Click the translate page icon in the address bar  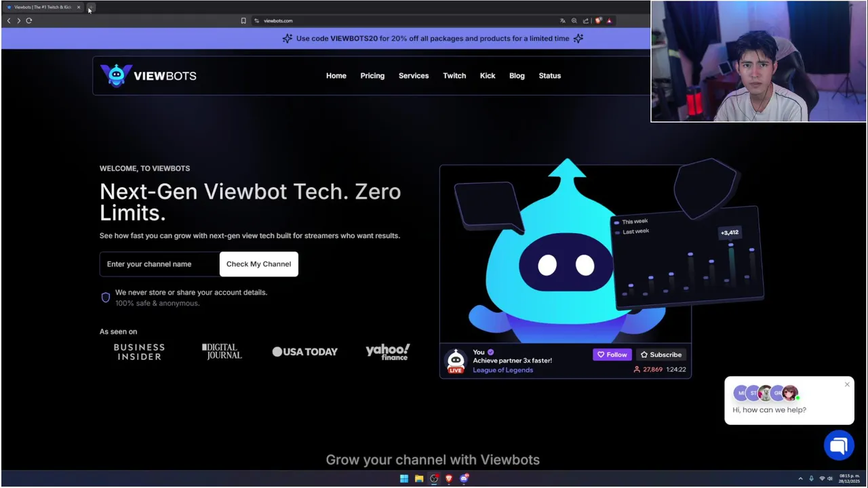coord(563,20)
